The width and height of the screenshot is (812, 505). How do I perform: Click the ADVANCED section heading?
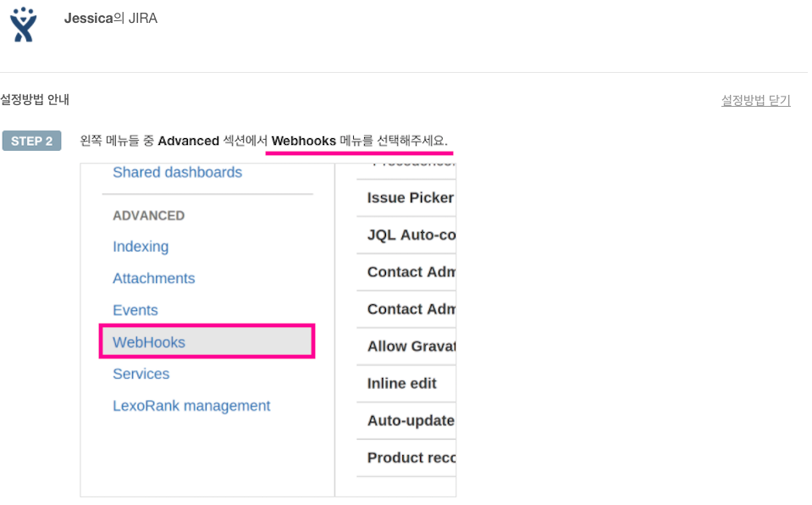pos(148,215)
